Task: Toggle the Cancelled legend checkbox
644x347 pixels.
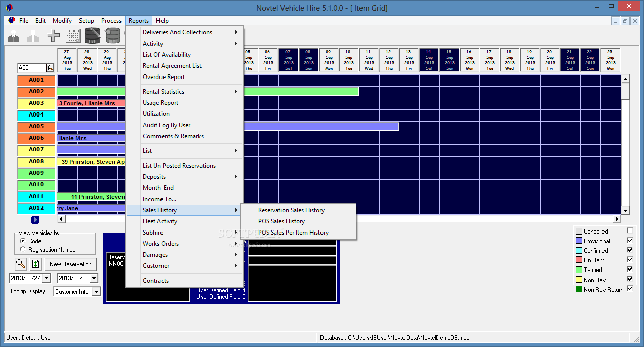Action: pos(630,231)
